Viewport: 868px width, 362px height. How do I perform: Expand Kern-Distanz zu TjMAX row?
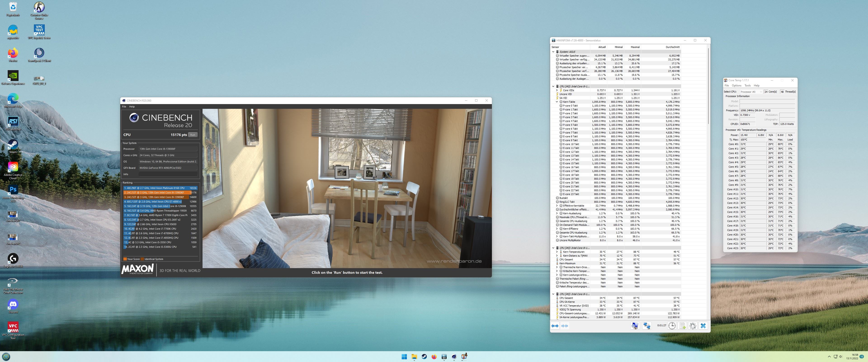tap(557, 256)
